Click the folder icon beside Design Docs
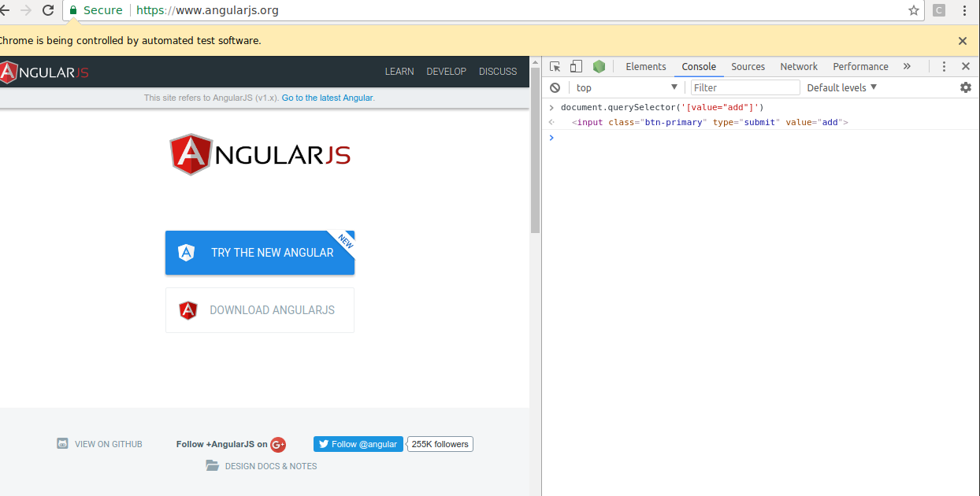Image resolution: width=980 pixels, height=496 pixels. [x=213, y=466]
